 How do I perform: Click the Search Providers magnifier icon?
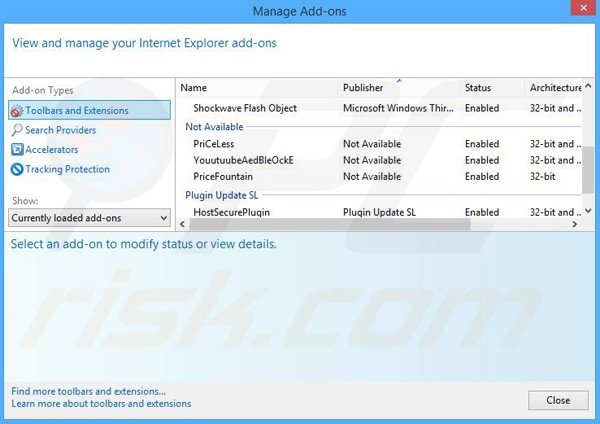(17, 130)
